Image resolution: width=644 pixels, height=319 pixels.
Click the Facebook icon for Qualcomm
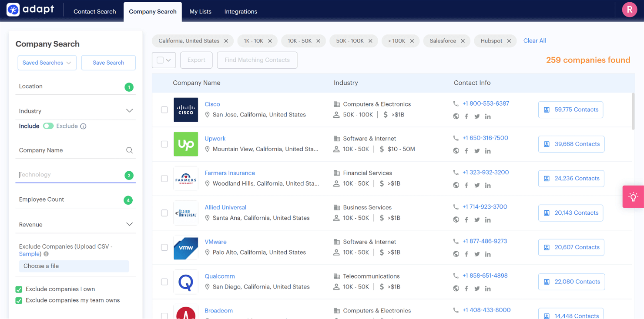[x=466, y=288]
